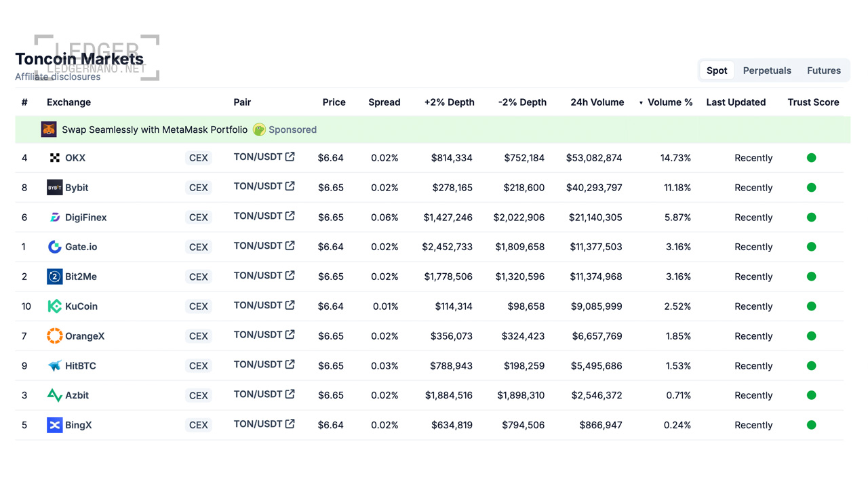This screenshot has width=868, height=488.
Task: Select the Toncoin Markets heading
Action: pyautogui.click(x=79, y=59)
